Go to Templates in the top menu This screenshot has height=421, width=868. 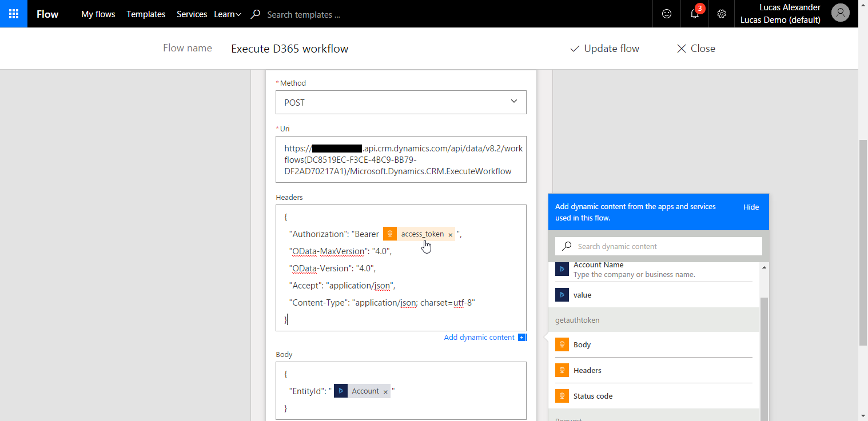146,14
